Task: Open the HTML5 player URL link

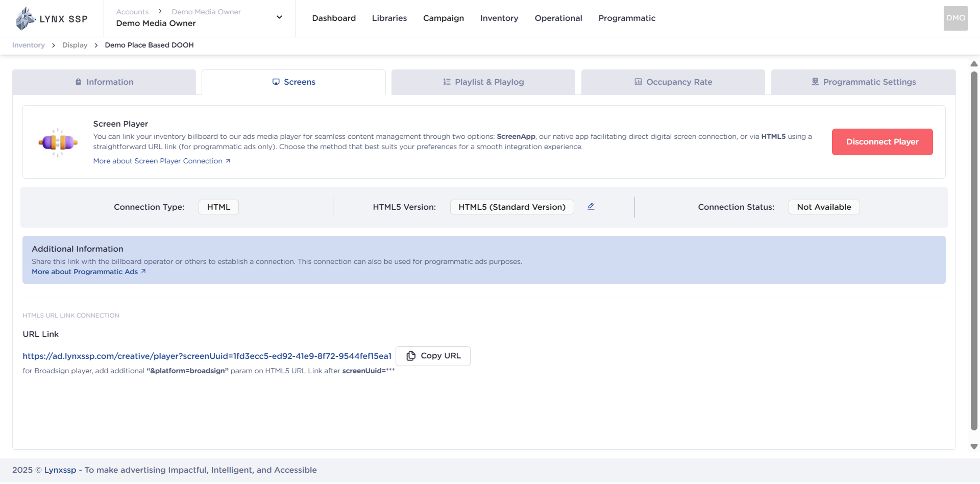Action: [x=207, y=356]
